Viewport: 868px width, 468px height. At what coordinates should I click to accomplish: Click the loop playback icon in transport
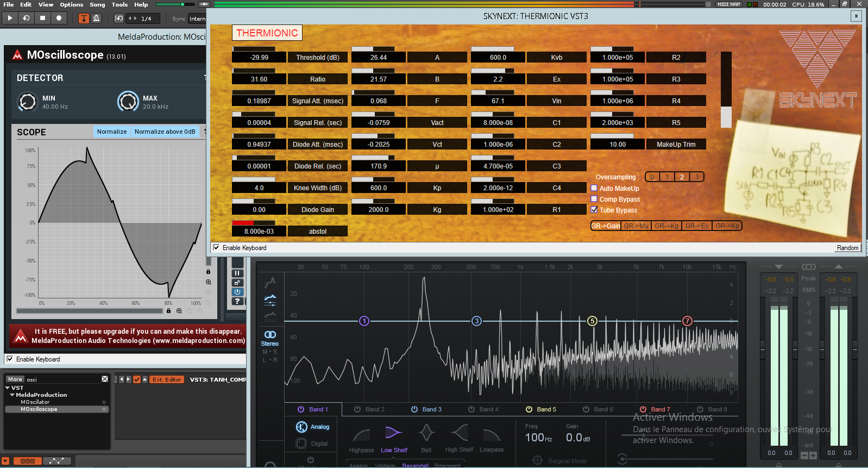[x=26, y=18]
